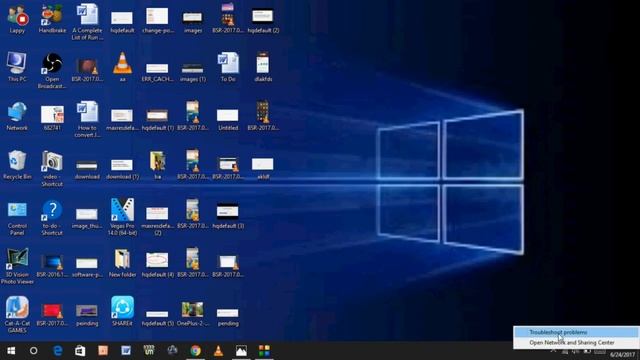This screenshot has height=360, width=640.
Task: Select the VLC cone file named aa
Action: pyautogui.click(x=122, y=67)
